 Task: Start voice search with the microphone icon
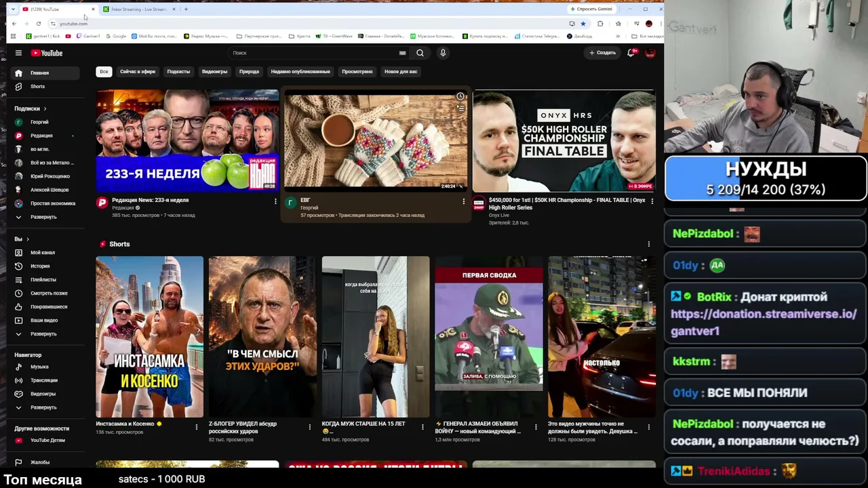[443, 53]
